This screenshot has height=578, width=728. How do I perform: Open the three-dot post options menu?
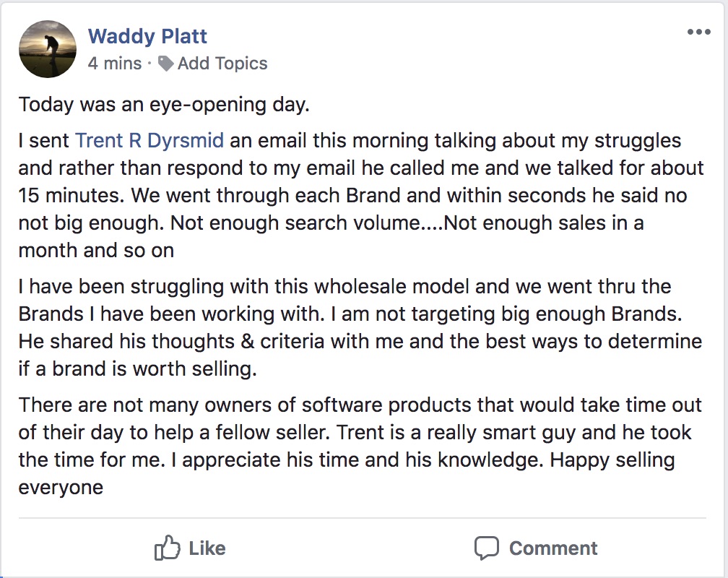coord(699,32)
